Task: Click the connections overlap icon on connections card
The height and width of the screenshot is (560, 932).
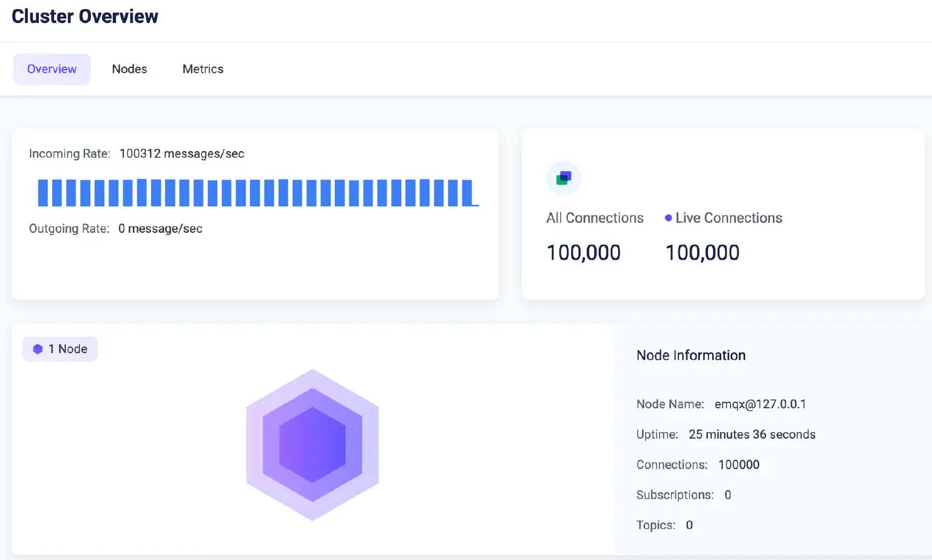Action: pos(563,178)
